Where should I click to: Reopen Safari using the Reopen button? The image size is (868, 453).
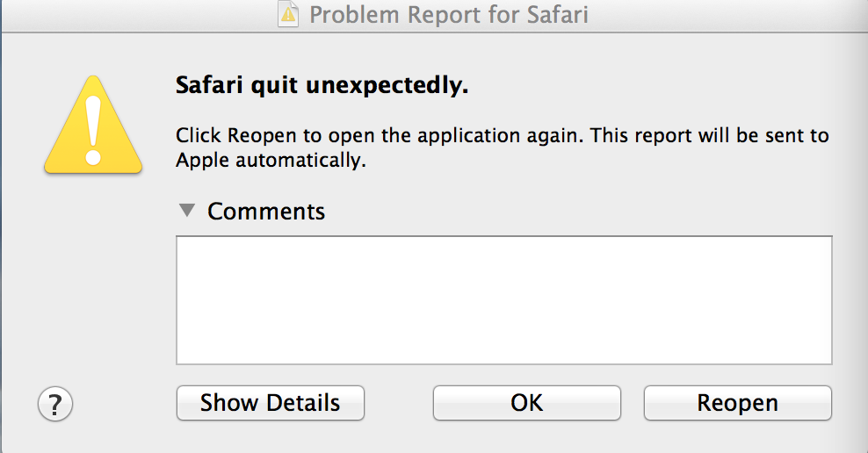pos(737,403)
